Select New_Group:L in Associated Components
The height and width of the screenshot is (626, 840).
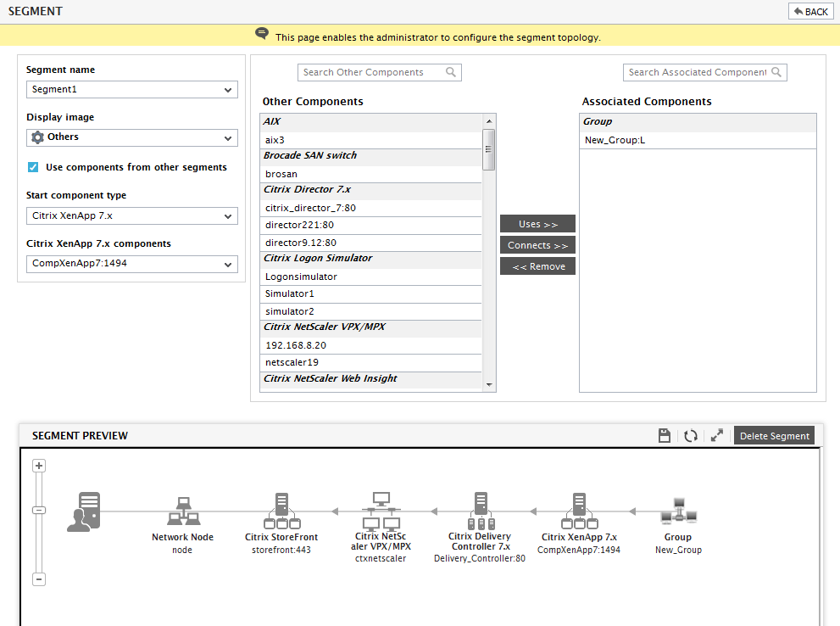point(698,141)
